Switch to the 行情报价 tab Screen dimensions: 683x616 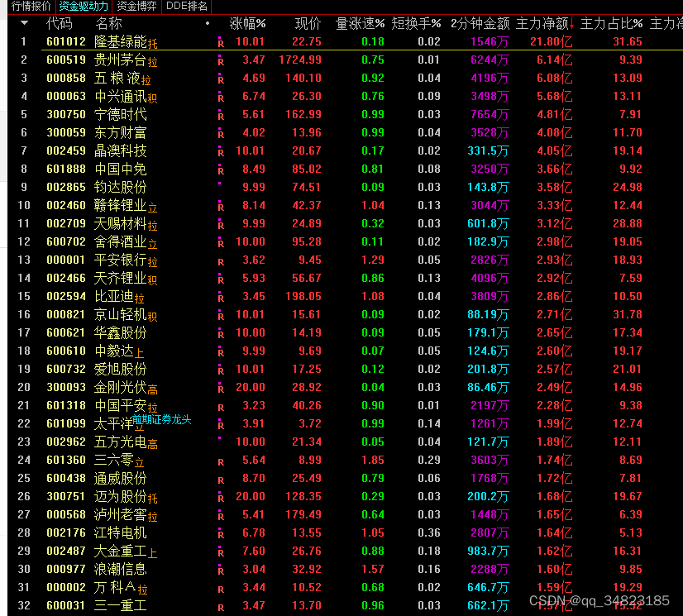pos(31,6)
